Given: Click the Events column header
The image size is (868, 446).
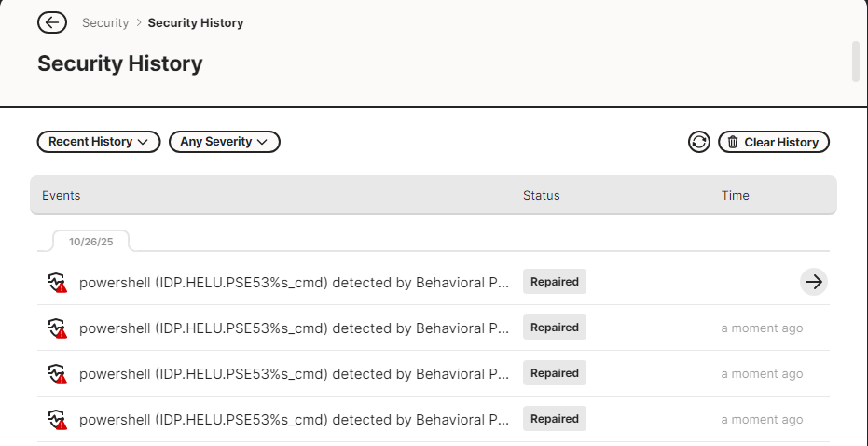Looking at the screenshot, I should pos(62,196).
